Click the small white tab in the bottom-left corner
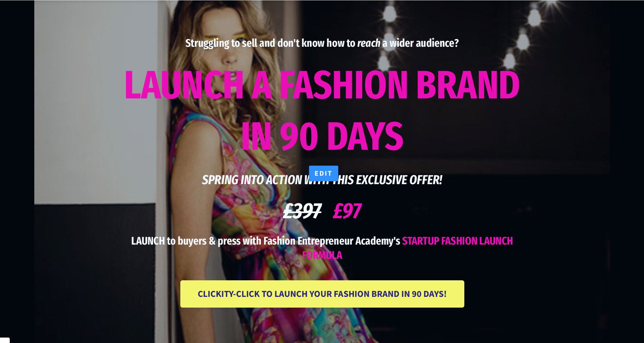 click(x=5, y=340)
